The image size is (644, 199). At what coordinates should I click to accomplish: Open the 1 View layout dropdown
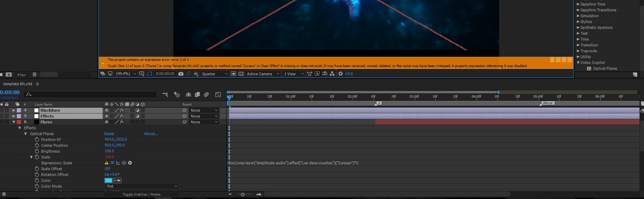coord(294,74)
